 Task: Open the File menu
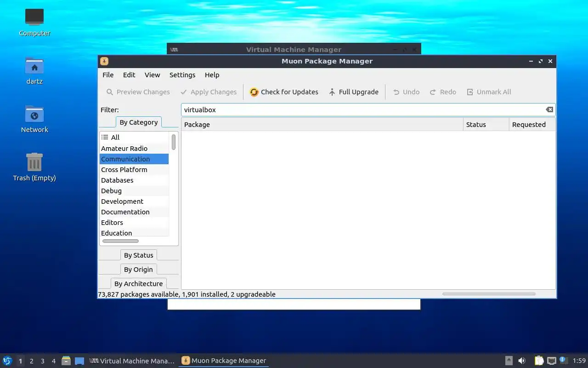point(108,75)
